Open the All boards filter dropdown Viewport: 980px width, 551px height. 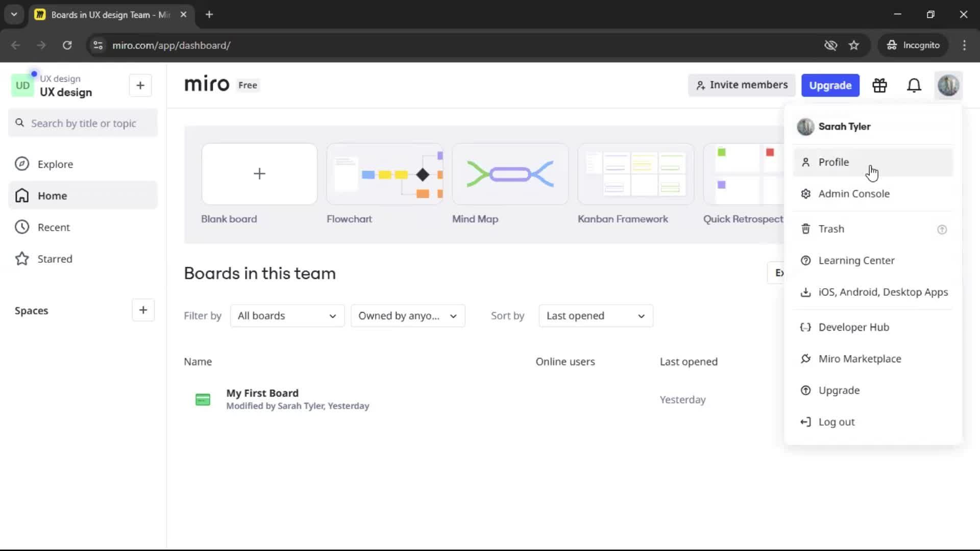coord(287,316)
